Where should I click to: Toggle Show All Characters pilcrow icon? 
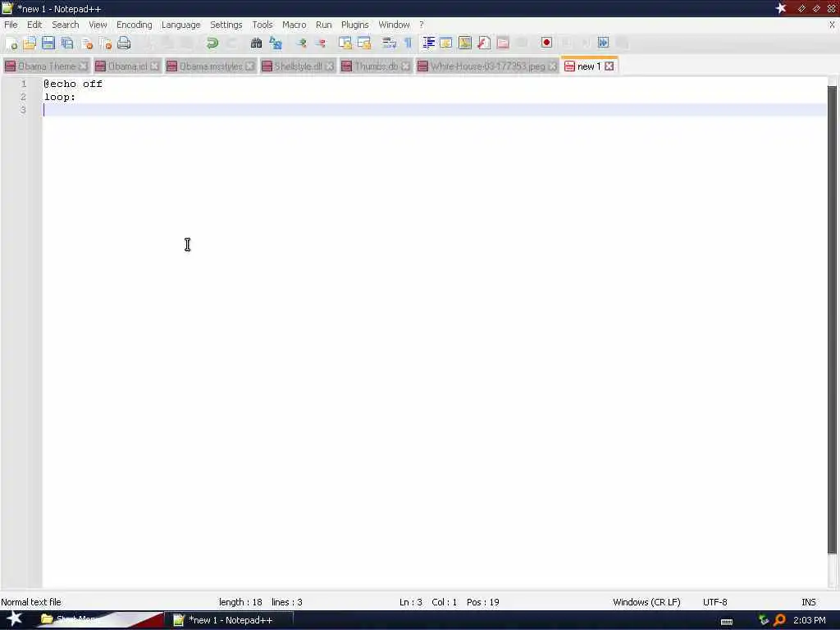pyautogui.click(x=408, y=43)
